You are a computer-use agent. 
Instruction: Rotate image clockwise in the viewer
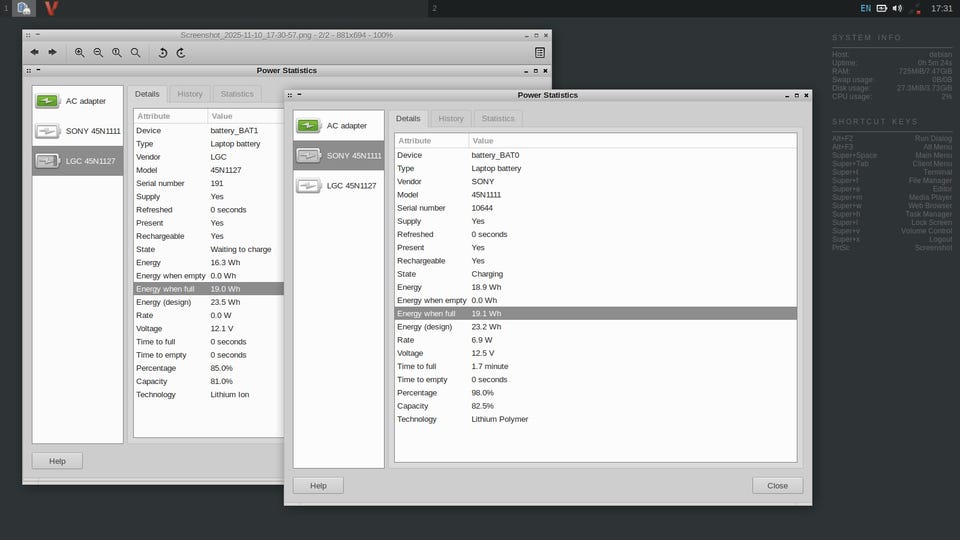[181, 52]
